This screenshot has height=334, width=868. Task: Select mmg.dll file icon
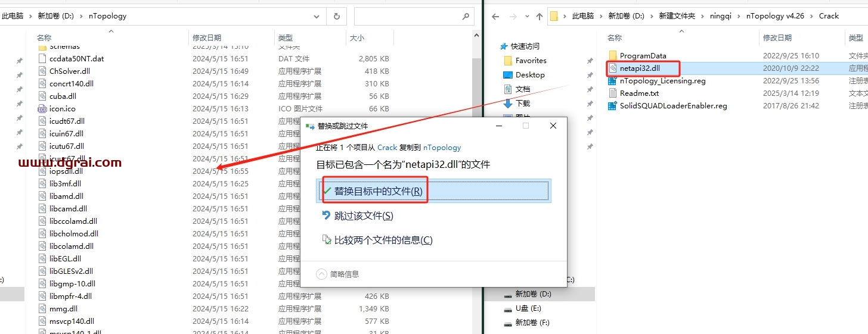pos(42,308)
